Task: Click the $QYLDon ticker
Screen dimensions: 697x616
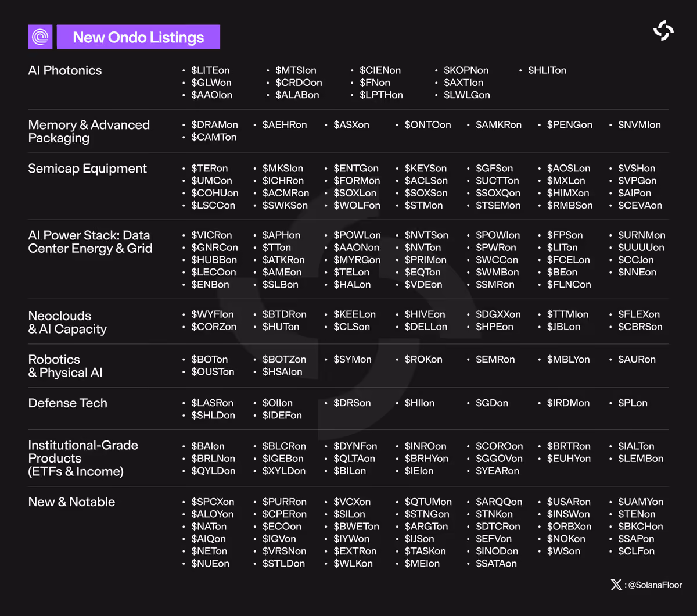Action: tap(213, 471)
